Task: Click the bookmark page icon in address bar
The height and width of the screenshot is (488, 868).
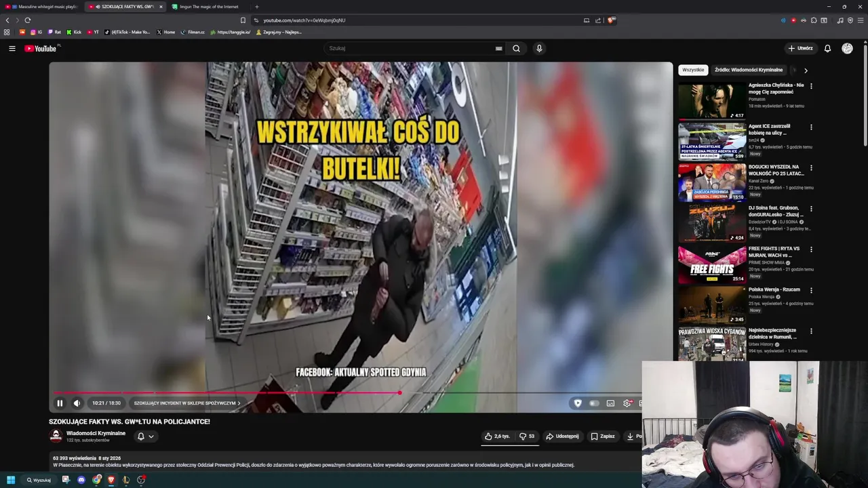Action: point(243,20)
